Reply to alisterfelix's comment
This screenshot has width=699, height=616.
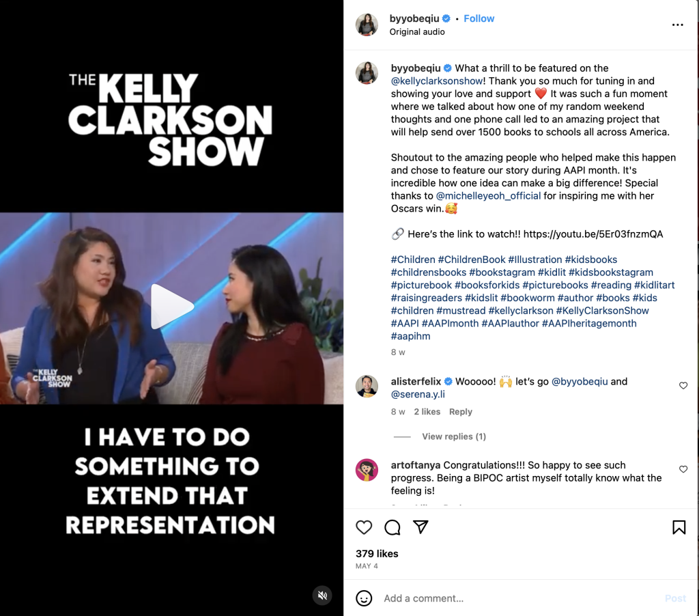click(461, 412)
